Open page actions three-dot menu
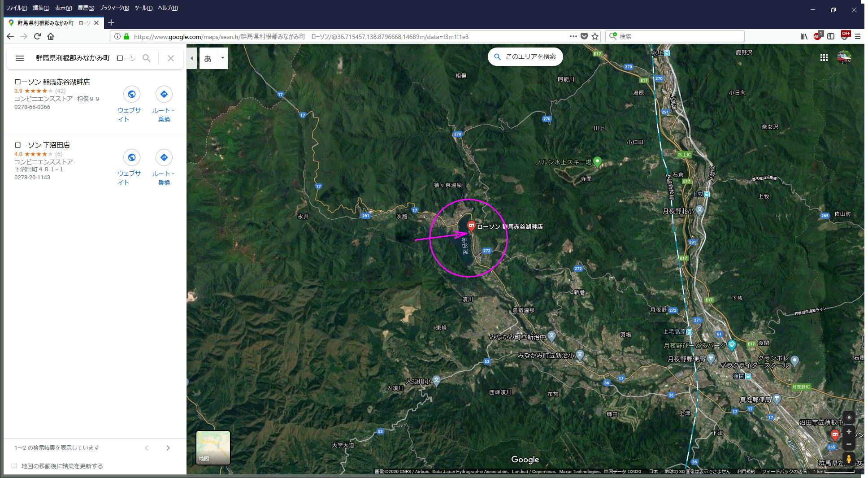Screen dimensions: 868x478 [x=573, y=36]
